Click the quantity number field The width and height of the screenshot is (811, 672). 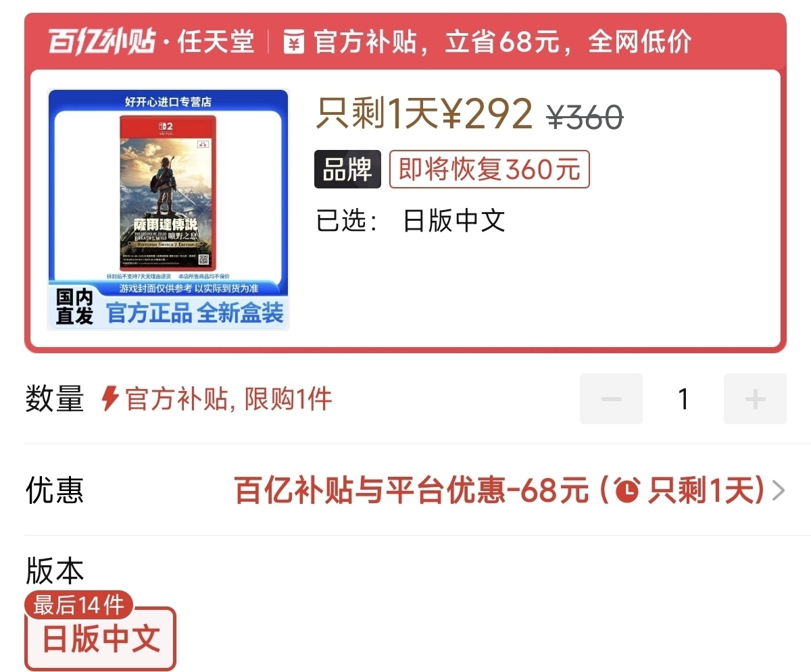(683, 398)
